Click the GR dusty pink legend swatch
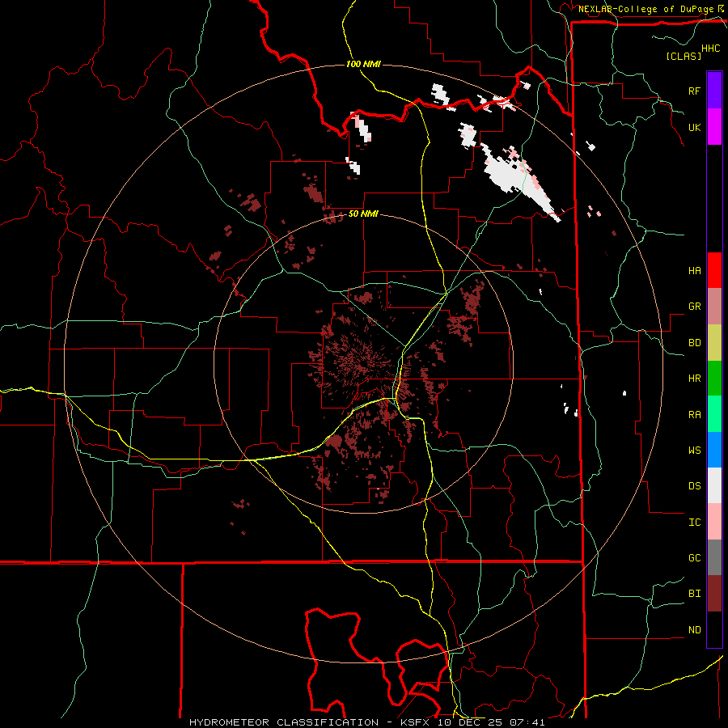The width and height of the screenshot is (728, 728). [x=714, y=307]
